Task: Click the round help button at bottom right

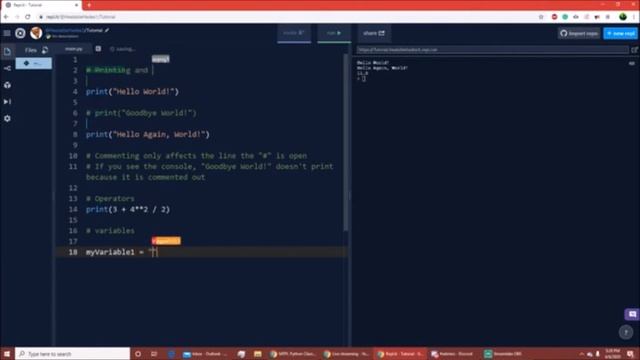Action: 626,332
